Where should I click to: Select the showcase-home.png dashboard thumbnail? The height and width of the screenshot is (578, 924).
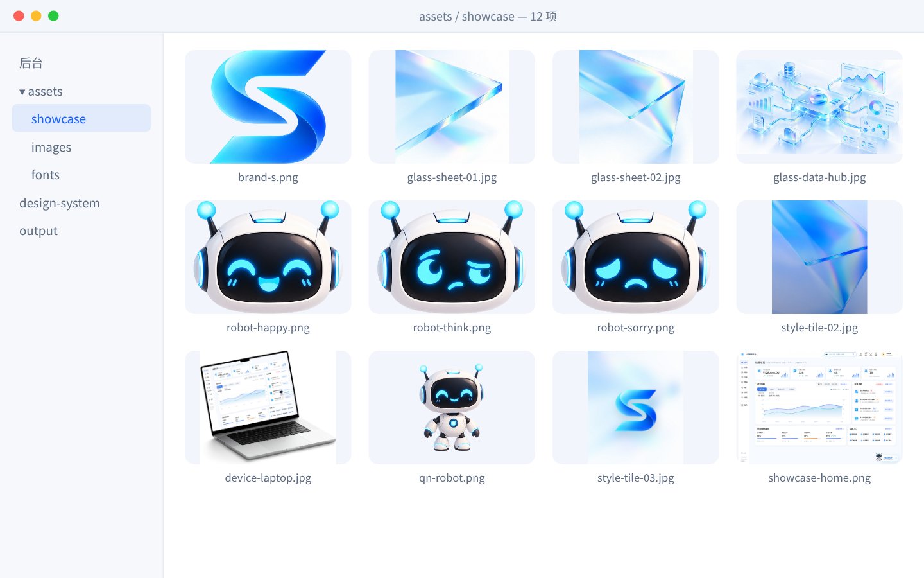[819, 407]
